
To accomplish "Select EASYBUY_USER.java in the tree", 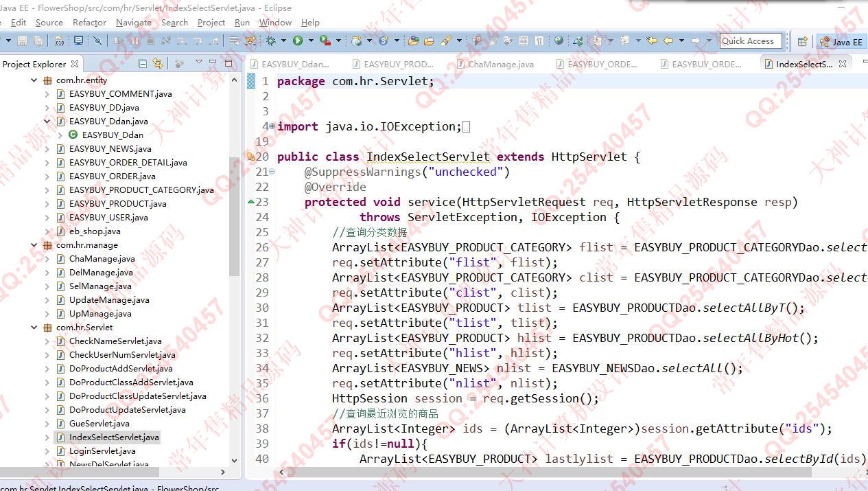I will 108,218.
